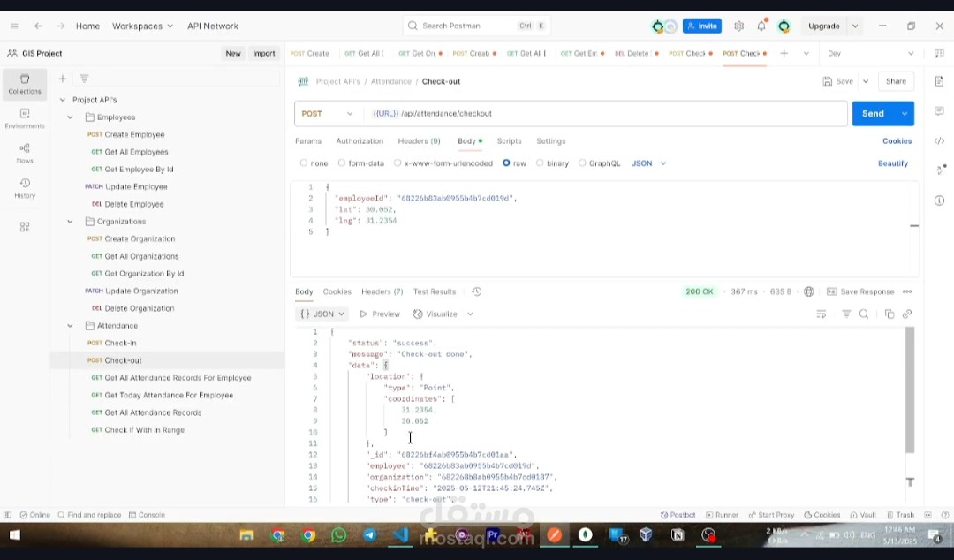The width and height of the screenshot is (954, 560).
Task: Open the Dev environment selector
Action: [x=870, y=54]
